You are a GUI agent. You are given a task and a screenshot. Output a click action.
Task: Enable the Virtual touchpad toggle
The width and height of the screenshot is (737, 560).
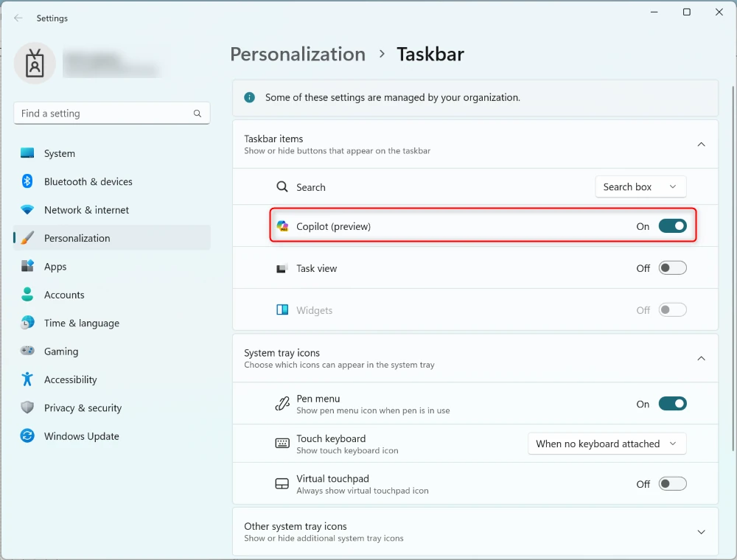(x=673, y=483)
